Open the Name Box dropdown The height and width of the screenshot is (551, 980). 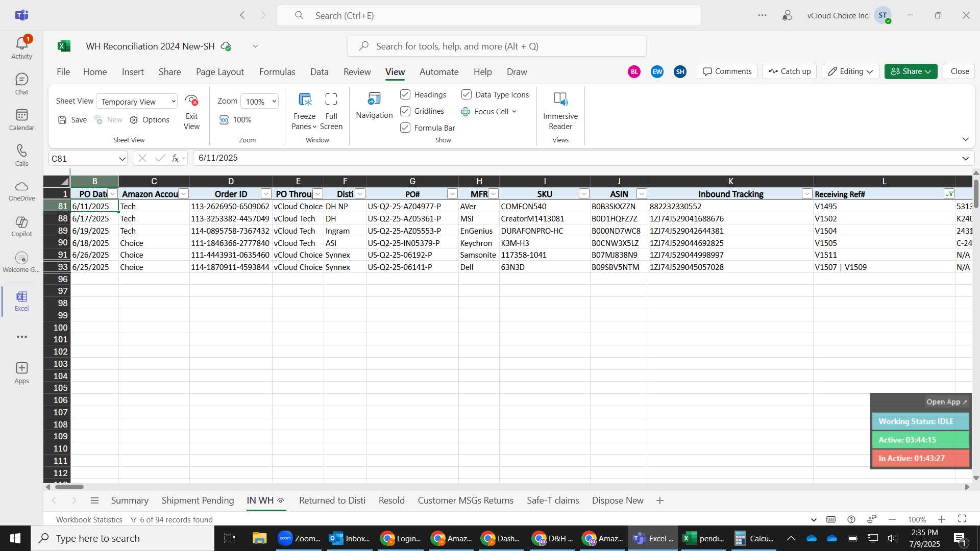122,159
